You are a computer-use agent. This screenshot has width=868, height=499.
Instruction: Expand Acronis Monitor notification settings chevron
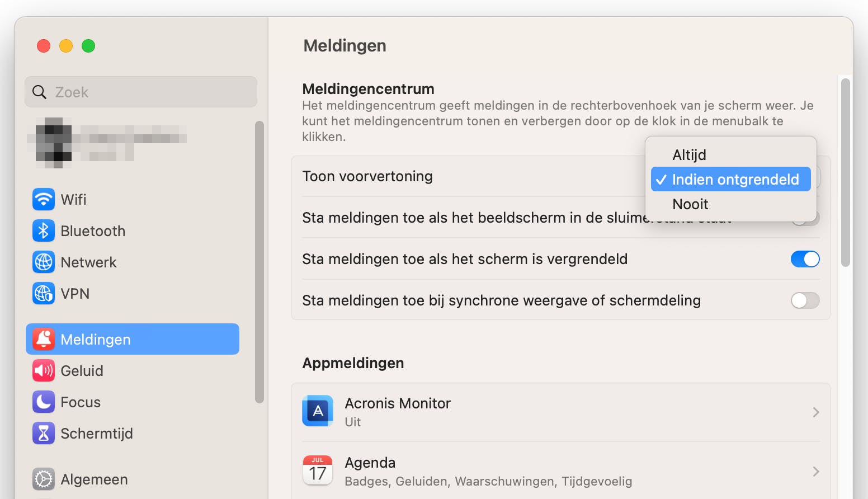(816, 412)
